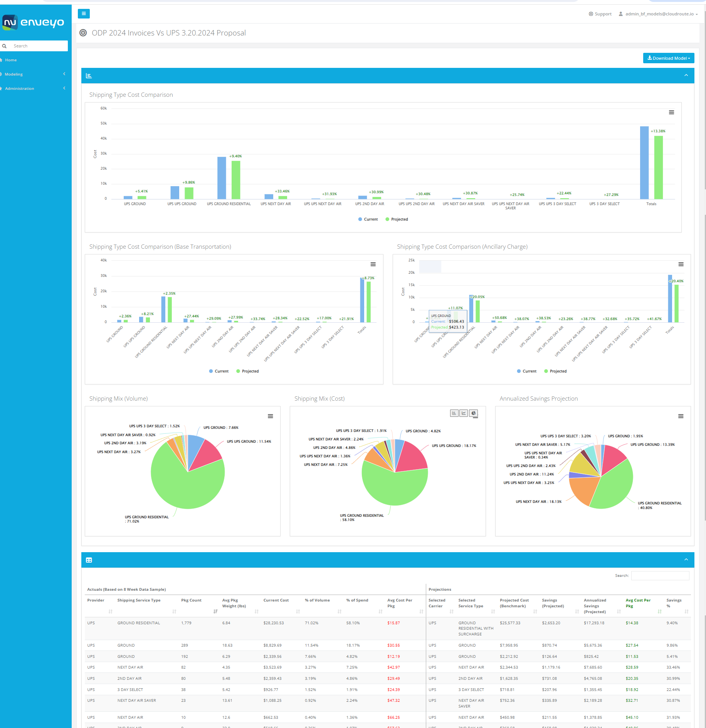Open the Download Model dropdown
Viewport: 706px width, 728px height.
[x=669, y=58]
